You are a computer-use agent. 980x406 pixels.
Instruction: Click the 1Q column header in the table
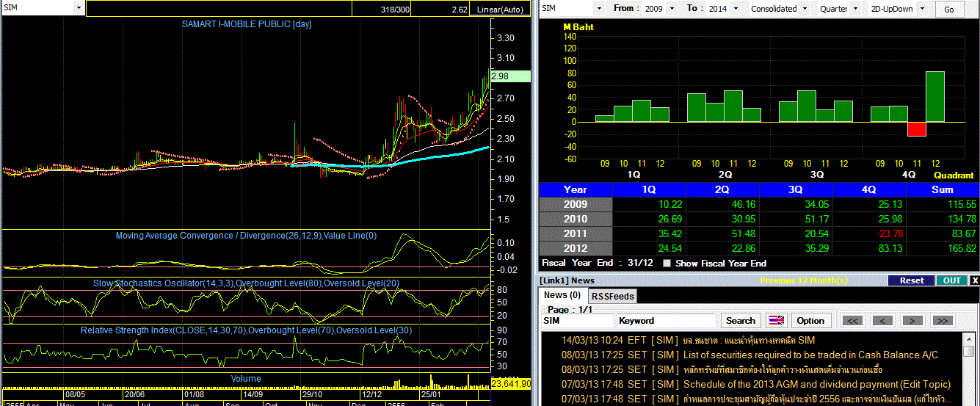pos(649,189)
